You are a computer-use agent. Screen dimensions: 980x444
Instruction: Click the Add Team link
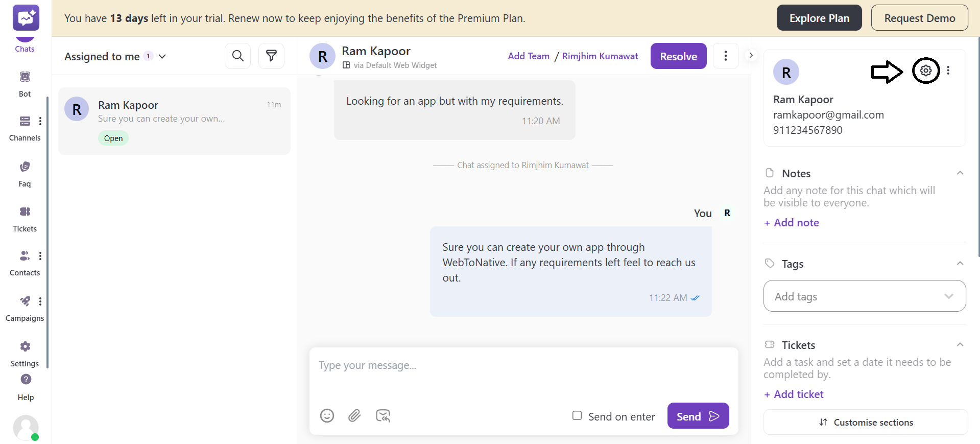click(529, 56)
